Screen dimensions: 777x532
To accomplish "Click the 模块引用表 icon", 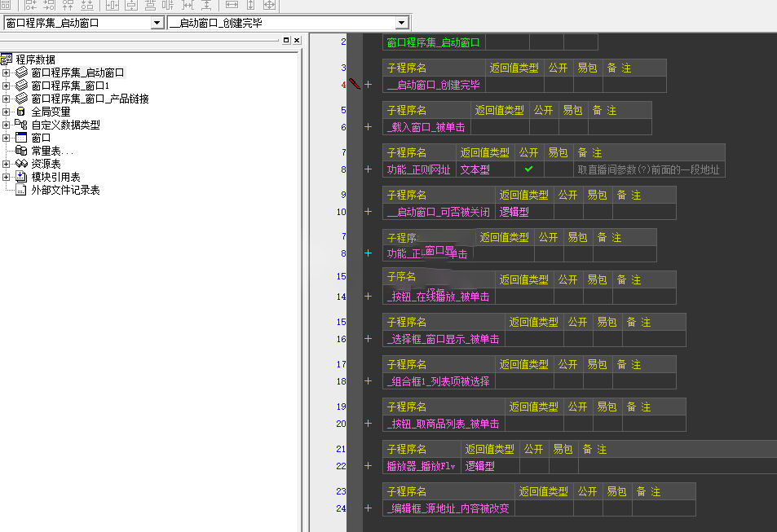I will (21, 176).
